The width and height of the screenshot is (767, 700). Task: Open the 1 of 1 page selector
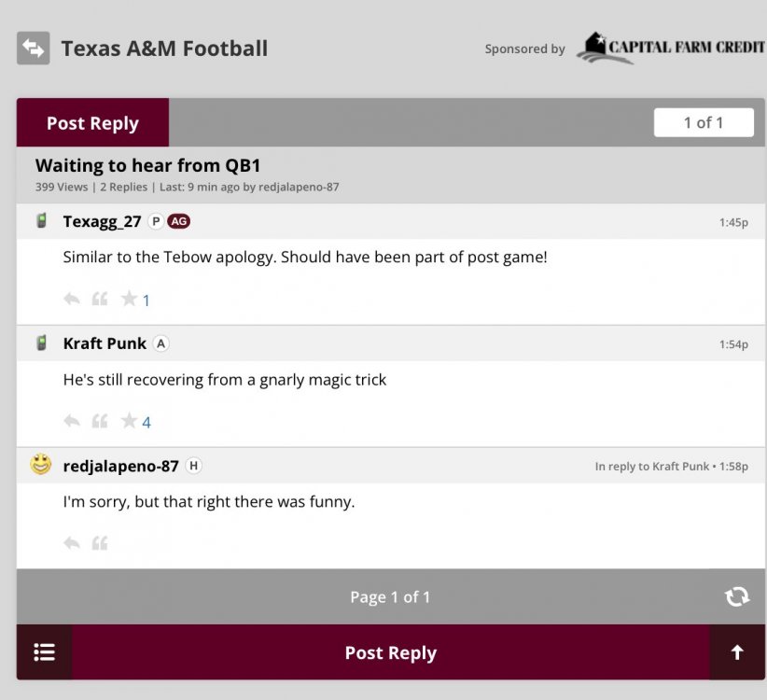pyautogui.click(x=704, y=122)
